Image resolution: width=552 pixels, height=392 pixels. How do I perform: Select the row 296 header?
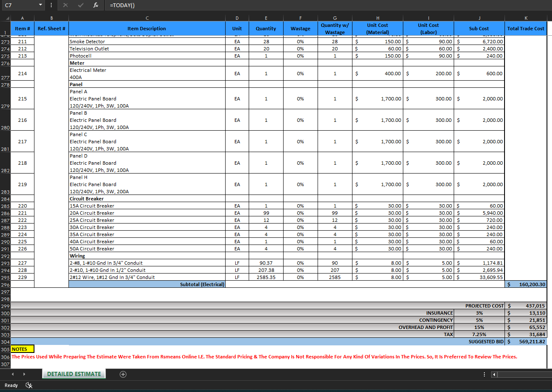[x=5, y=284]
